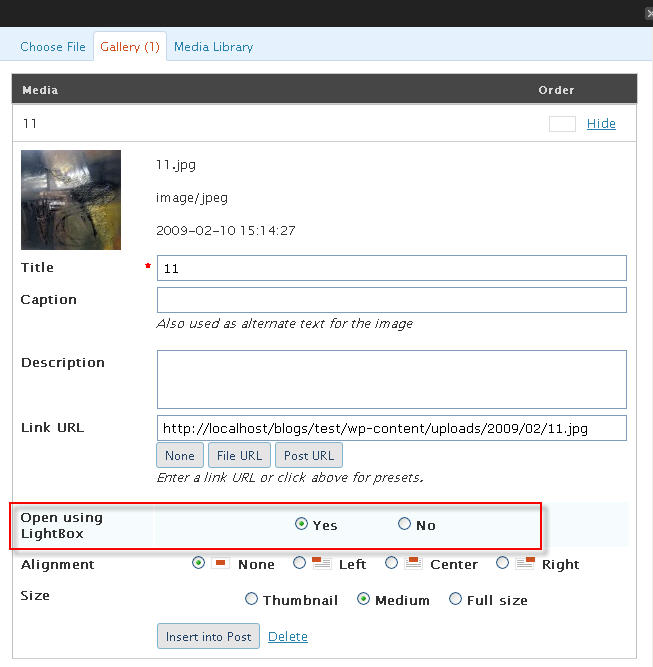Set link to File URL preset
The height and width of the screenshot is (667, 653).
[x=240, y=455]
